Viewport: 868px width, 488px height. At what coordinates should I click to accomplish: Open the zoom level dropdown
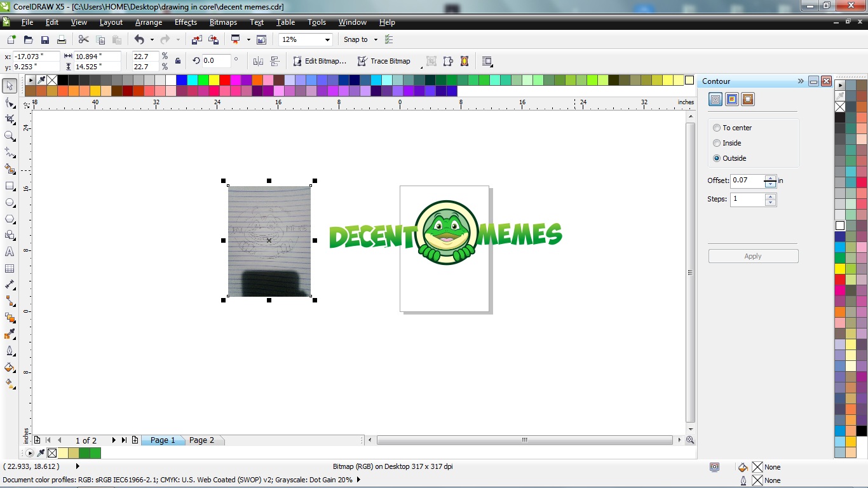tap(327, 39)
